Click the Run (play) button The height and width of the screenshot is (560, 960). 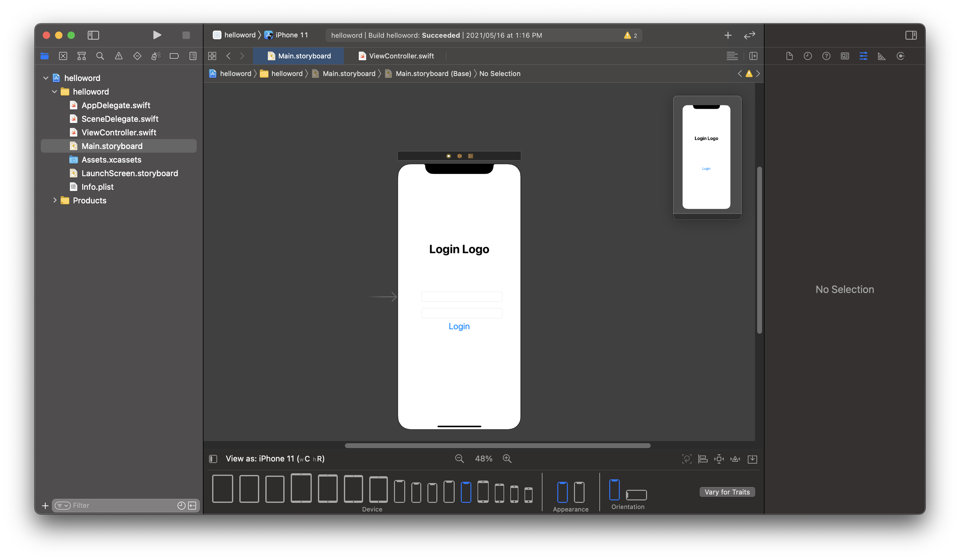tap(156, 35)
